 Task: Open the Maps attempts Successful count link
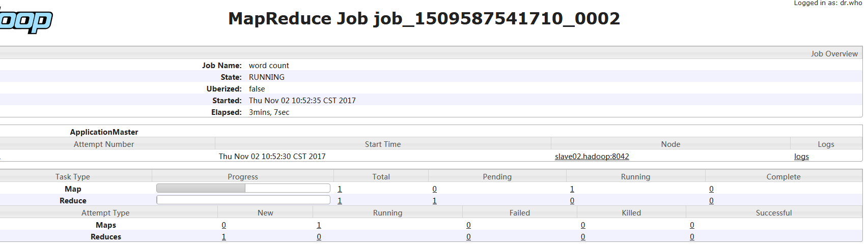pos(692,225)
